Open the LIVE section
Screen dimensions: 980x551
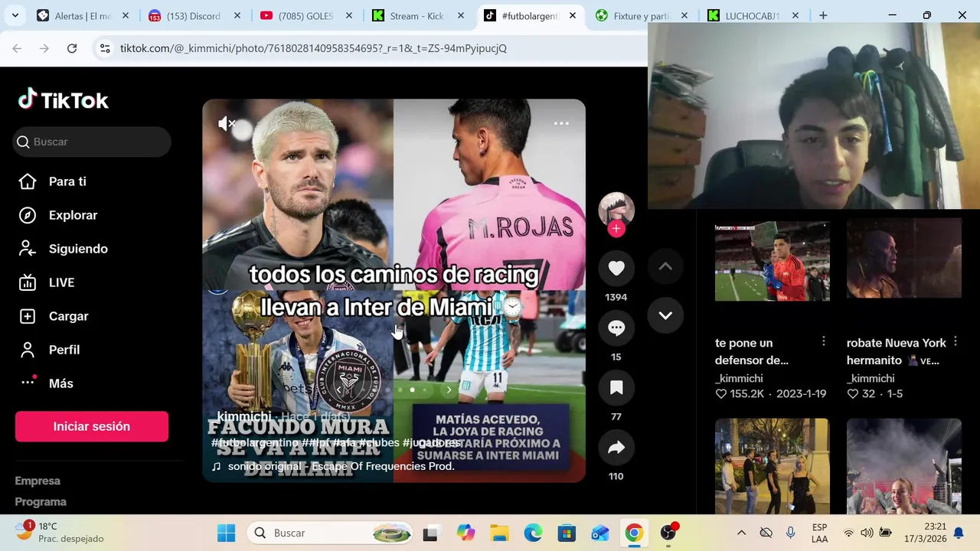61,282
